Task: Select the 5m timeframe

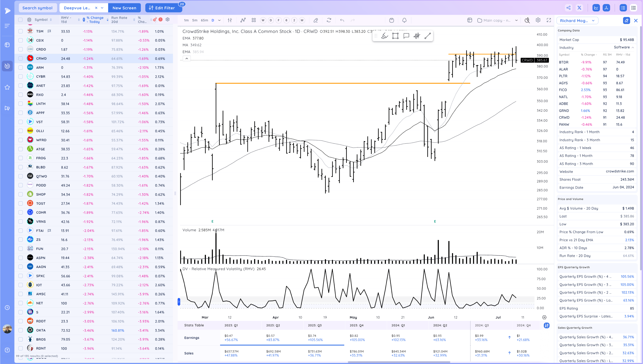Action: pos(195,20)
